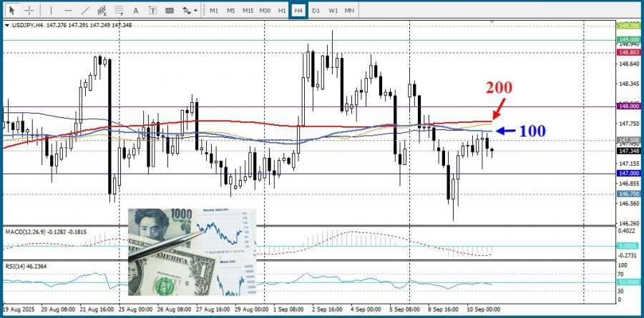Image resolution: width=644 pixels, height=318 pixels.
Task: Pick the vertical line drawing tool
Action: click(x=50, y=11)
